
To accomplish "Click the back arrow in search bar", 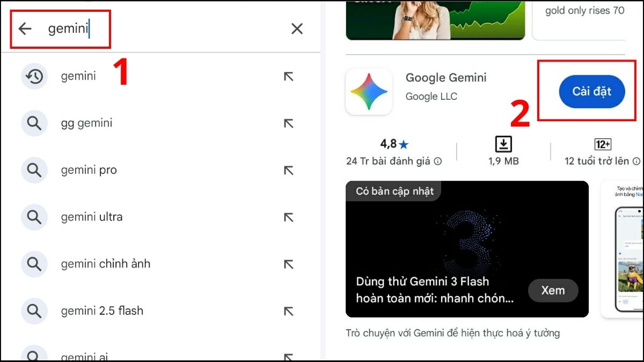I will [x=25, y=28].
